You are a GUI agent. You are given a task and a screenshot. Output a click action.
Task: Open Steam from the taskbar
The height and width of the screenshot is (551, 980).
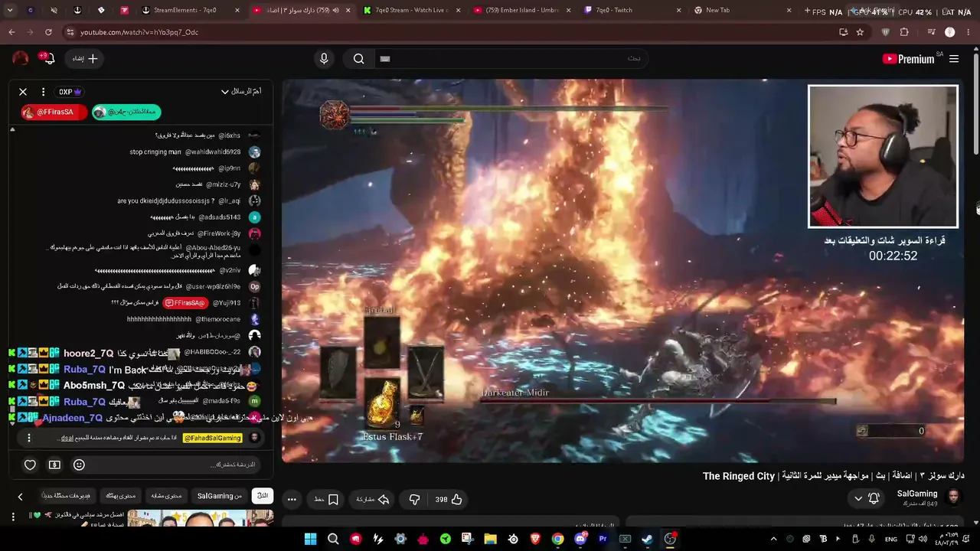[x=648, y=539]
